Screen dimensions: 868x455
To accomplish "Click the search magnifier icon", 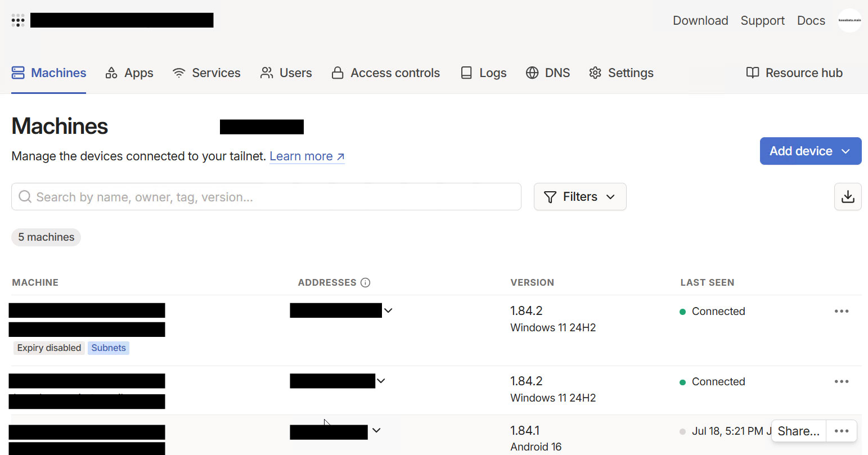I will 25,197.
